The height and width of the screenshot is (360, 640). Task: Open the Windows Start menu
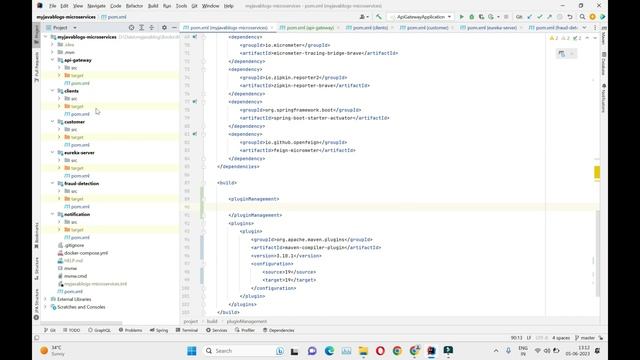pyautogui.click(x=191, y=351)
